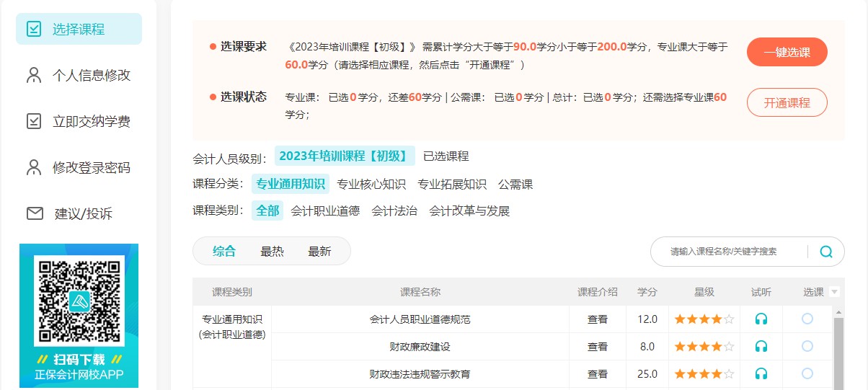The image size is (868, 390).
Task: Click the 课程名称 column header
Action: (x=420, y=292)
